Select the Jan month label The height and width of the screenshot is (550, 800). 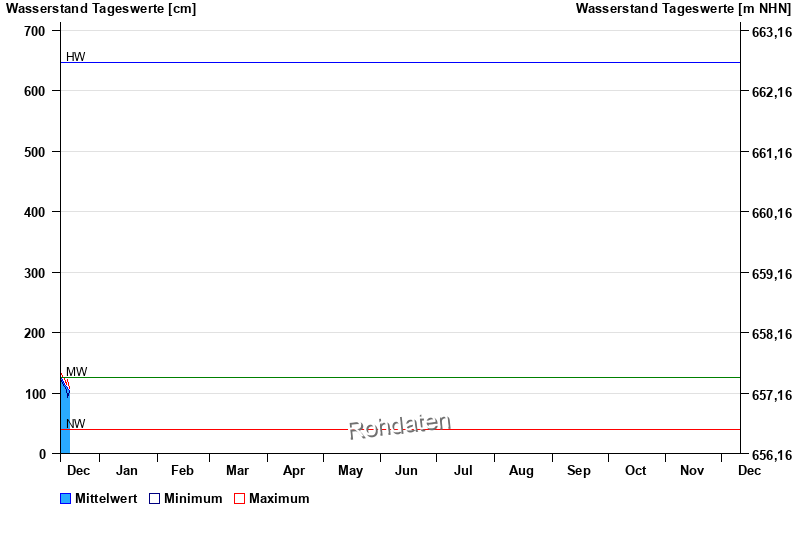127,471
